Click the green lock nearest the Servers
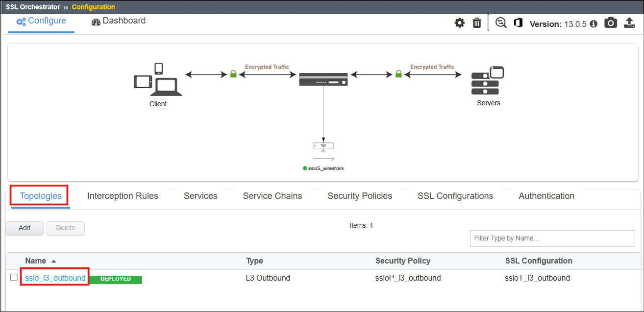This screenshot has height=312, width=644. 398,74
